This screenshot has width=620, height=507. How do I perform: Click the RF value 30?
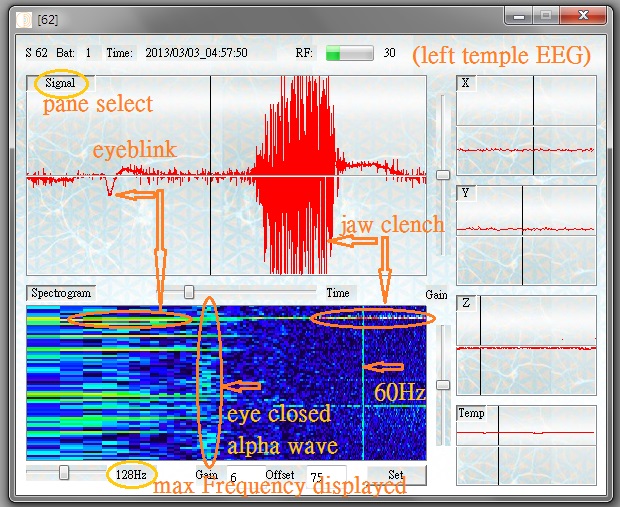[389, 53]
